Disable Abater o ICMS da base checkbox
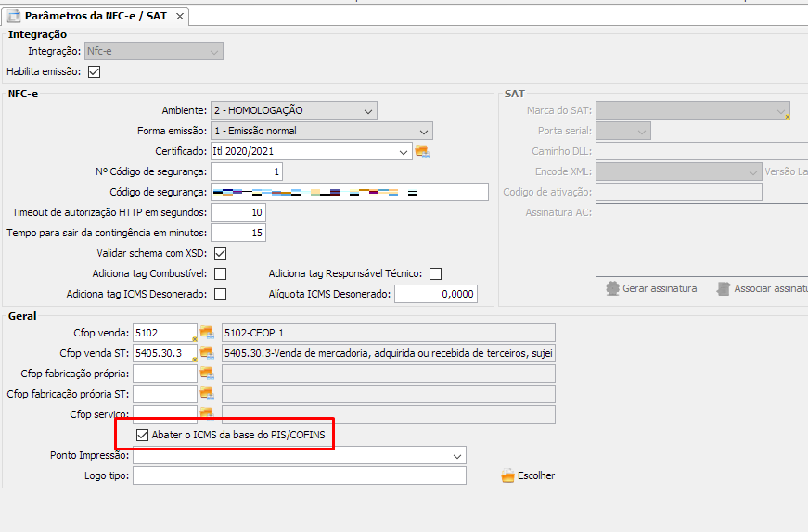 point(142,435)
